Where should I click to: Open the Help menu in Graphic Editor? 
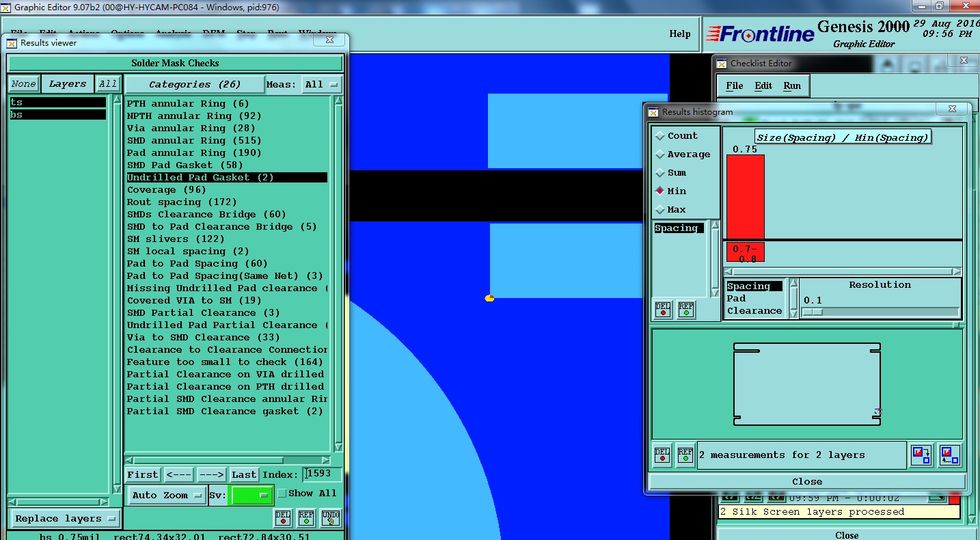pos(680,34)
